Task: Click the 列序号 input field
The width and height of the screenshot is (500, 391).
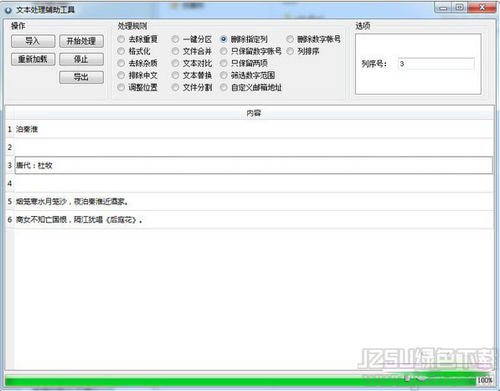Action: [436, 64]
